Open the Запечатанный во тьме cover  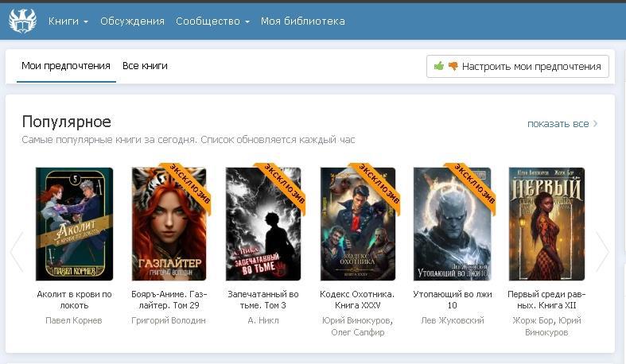point(263,224)
